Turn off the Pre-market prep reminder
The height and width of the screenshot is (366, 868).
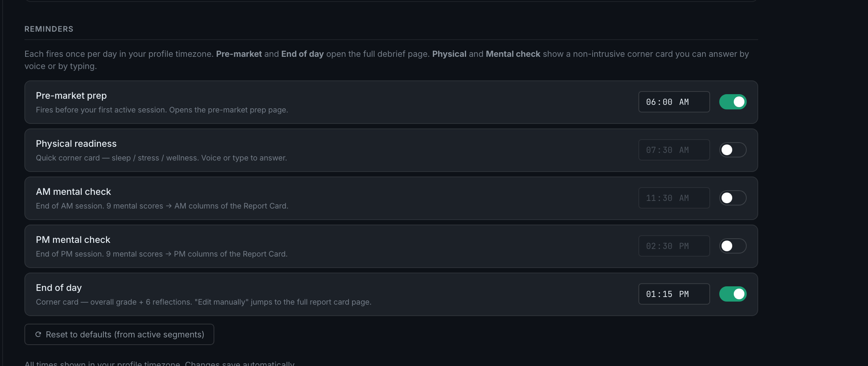[x=733, y=102]
